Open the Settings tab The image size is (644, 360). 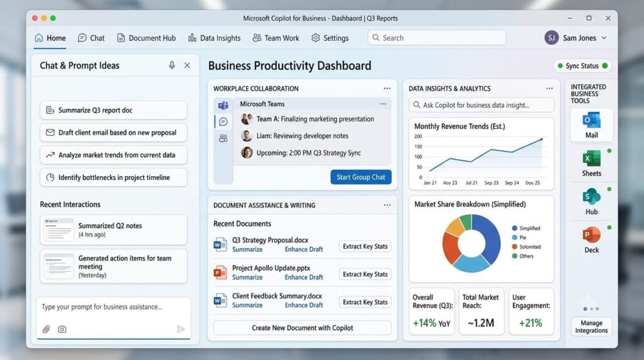[x=330, y=38]
